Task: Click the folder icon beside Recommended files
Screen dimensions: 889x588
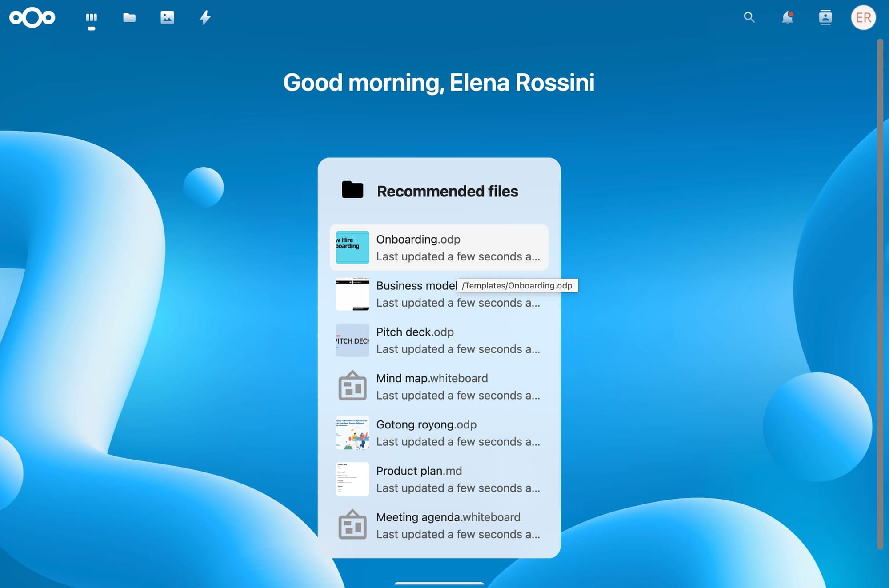Action: coord(352,191)
